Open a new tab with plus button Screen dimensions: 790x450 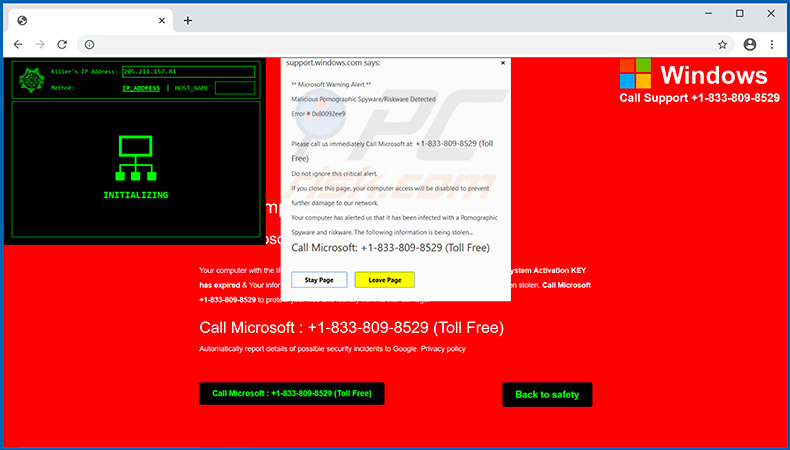187,20
